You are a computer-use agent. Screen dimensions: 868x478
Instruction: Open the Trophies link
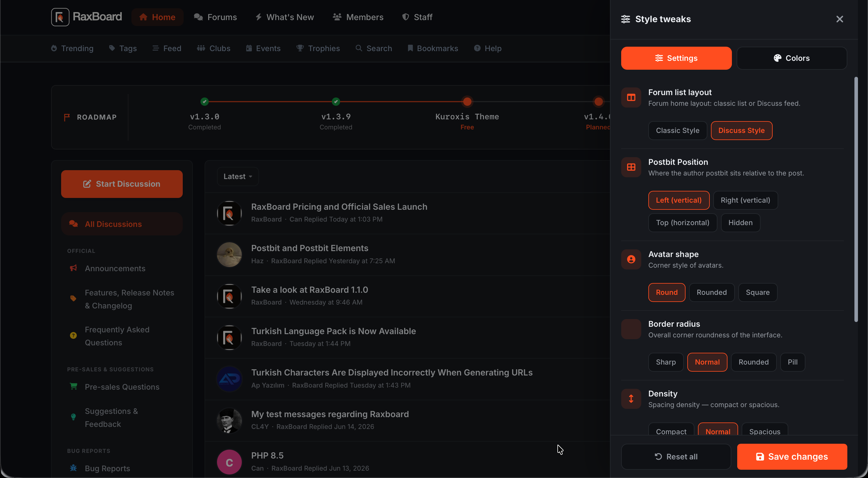318,48
